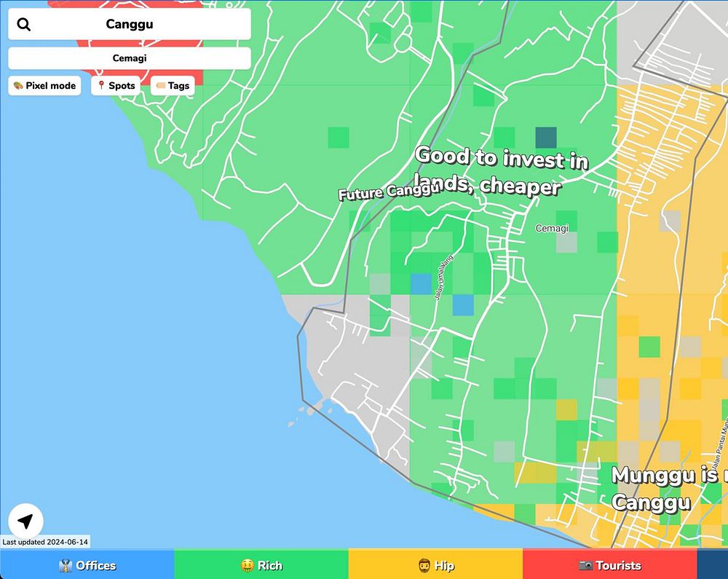Image resolution: width=728 pixels, height=579 pixels.
Task: Click the necktie icon in Offices tab
Action: (x=66, y=565)
